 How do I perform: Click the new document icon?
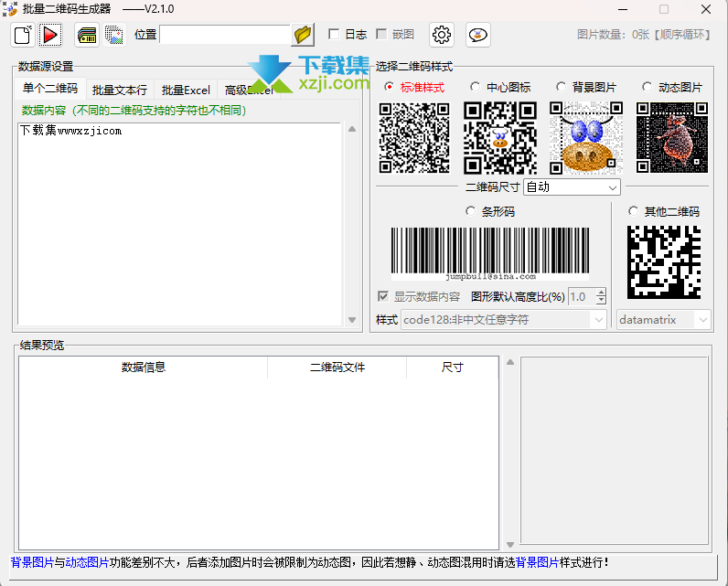(x=23, y=35)
